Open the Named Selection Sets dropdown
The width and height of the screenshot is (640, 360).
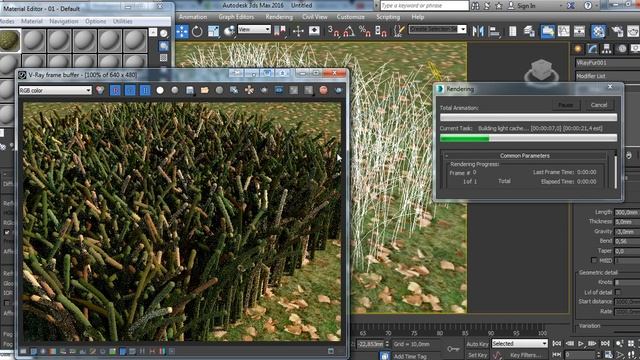click(x=438, y=29)
